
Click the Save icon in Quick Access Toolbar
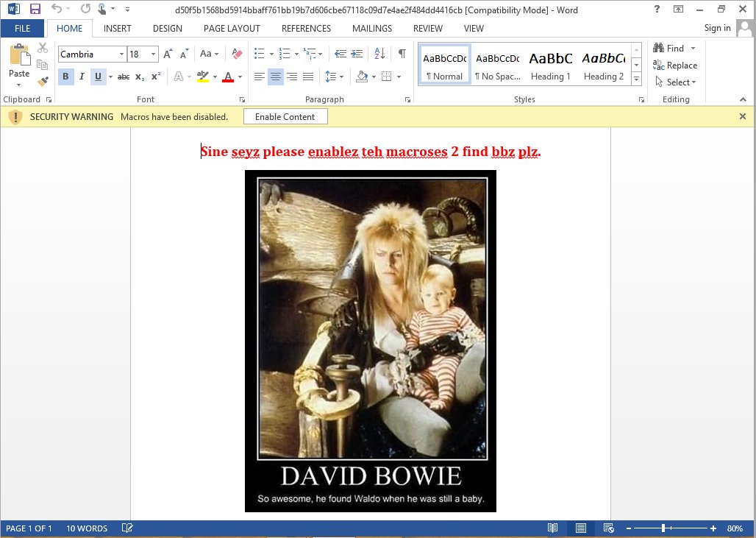[35, 9]
